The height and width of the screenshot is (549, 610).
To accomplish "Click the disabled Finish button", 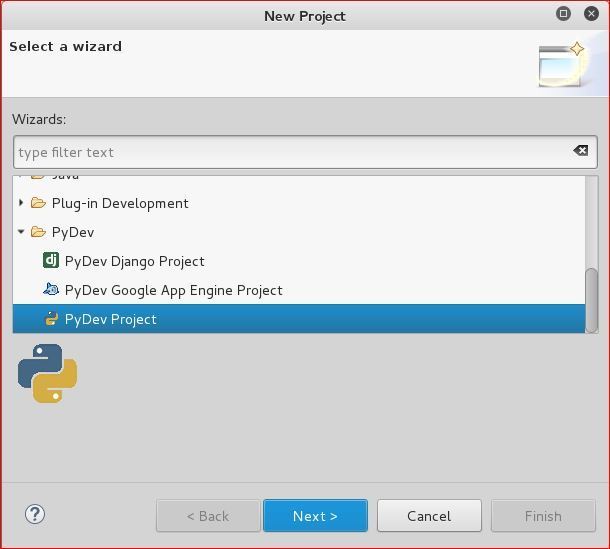I will tap(543, 516).
